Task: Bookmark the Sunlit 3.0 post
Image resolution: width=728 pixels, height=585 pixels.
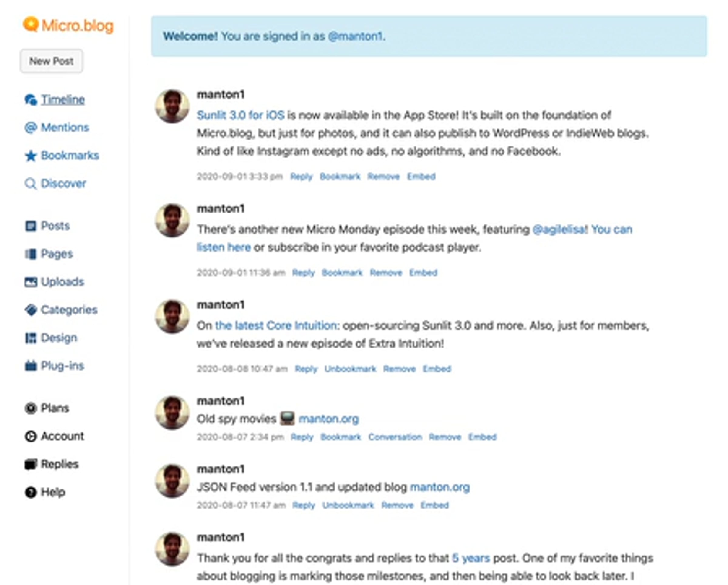Action: 340,177
